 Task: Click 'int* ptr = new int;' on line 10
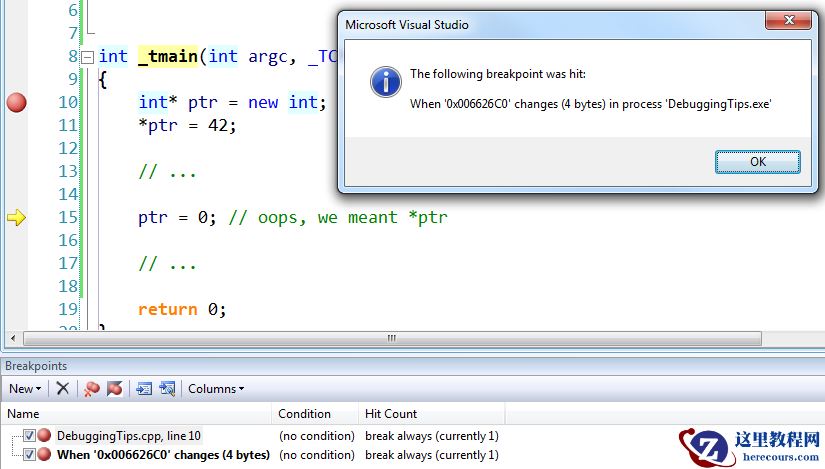pos(232,102)
